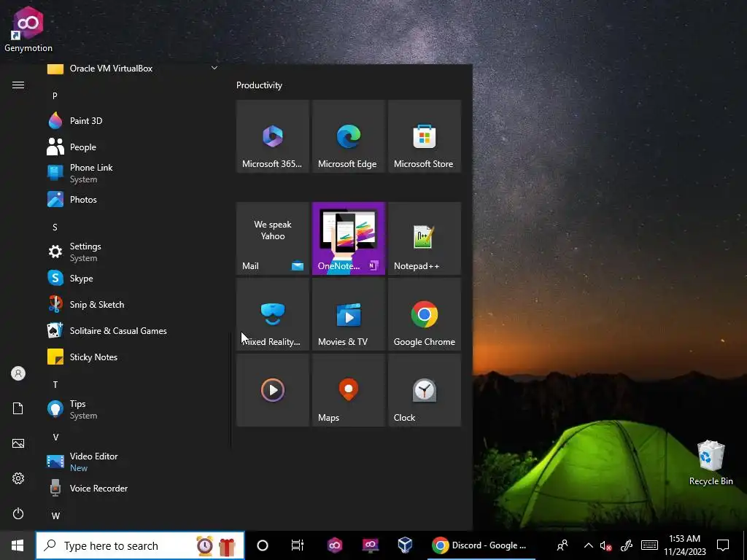Open the Mail live tile
The height and width of the screenshot is (560, 747).
click(273, 238)
